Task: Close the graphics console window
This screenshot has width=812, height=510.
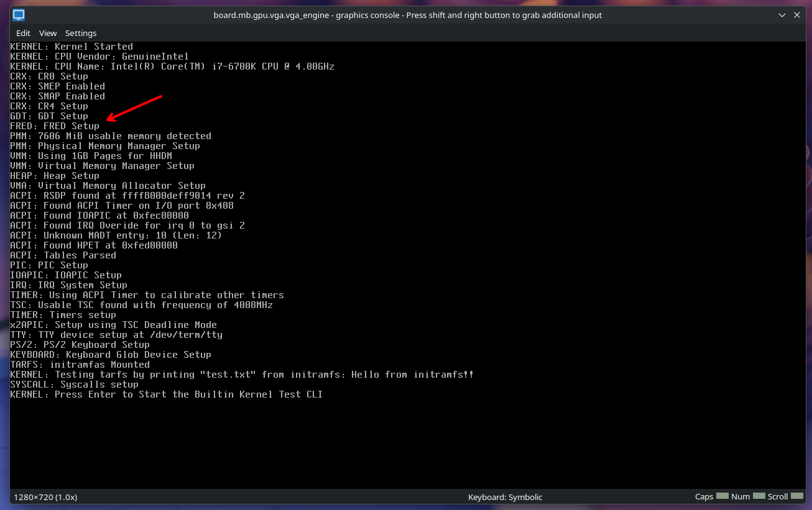Action: pos(796,15)
